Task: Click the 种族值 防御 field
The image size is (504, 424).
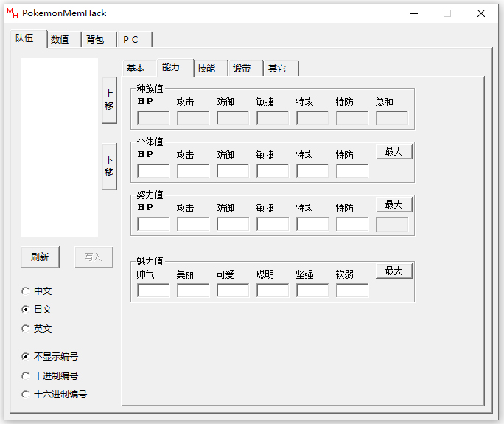Action: click(x=233, y=118)
